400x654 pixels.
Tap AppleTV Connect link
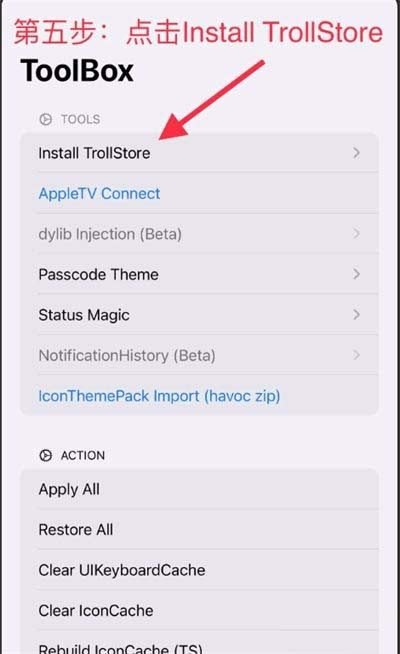pyautogui.click(x=99, y=194)
